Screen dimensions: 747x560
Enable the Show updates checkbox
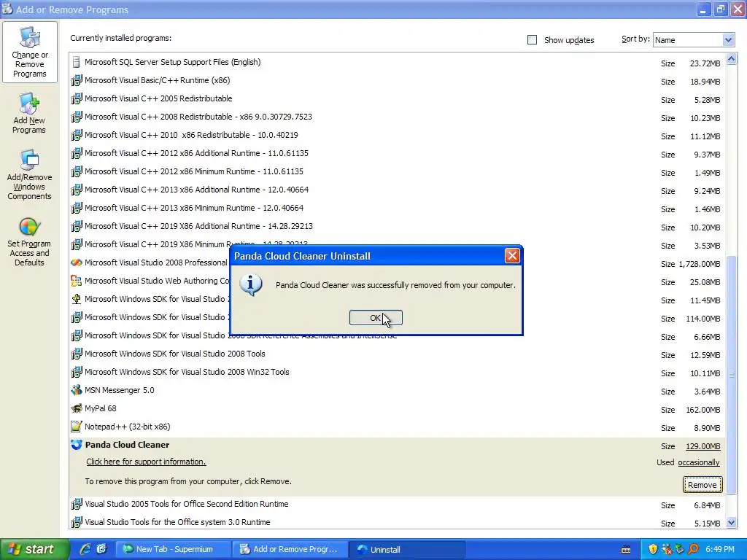click(x=532, y=40)
